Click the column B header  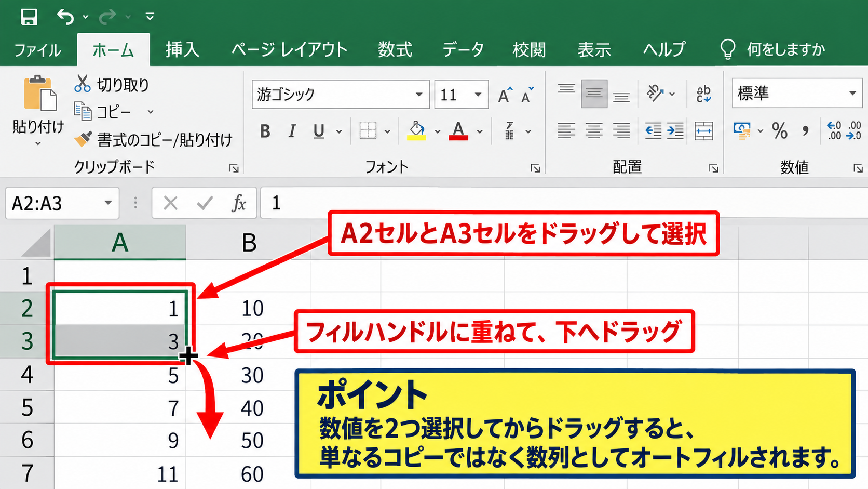pos(249,243)
